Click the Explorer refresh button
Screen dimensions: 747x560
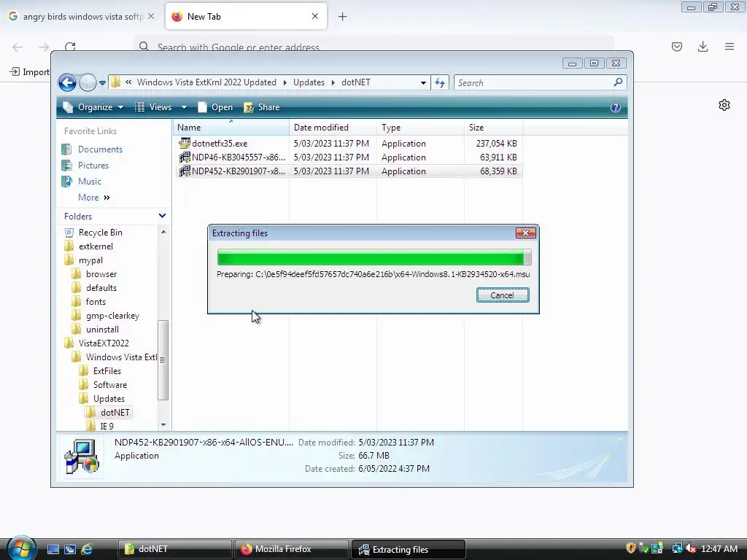pos(440,83)
